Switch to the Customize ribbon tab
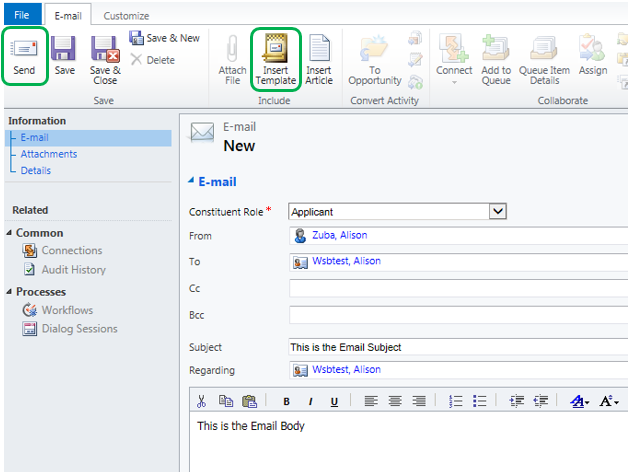The height and width of the screenshot is (472, 628). pyautogui.click(x=127, y=16)
